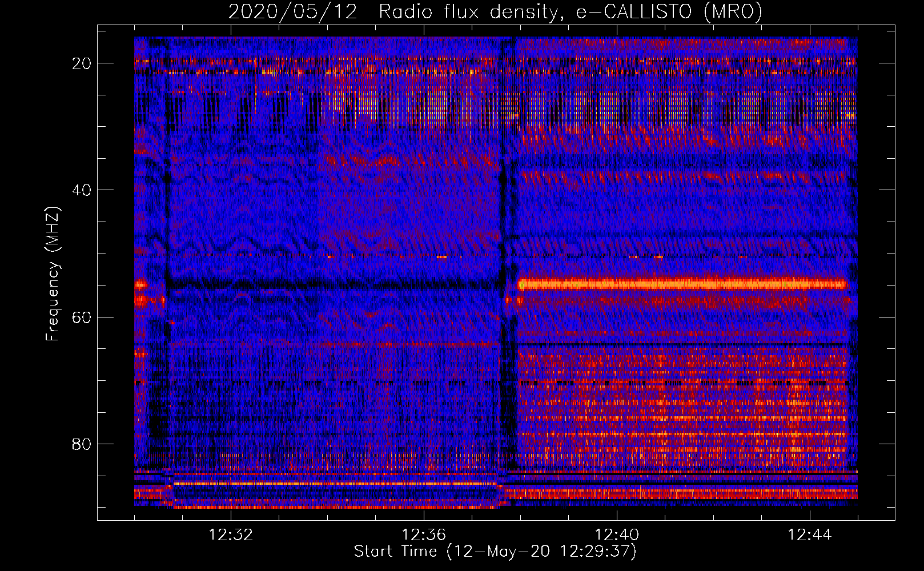This screenshot has width=924, height=571.
Task: Click the date "2020/05/12" in the title
Action: [x=293, y=12]
